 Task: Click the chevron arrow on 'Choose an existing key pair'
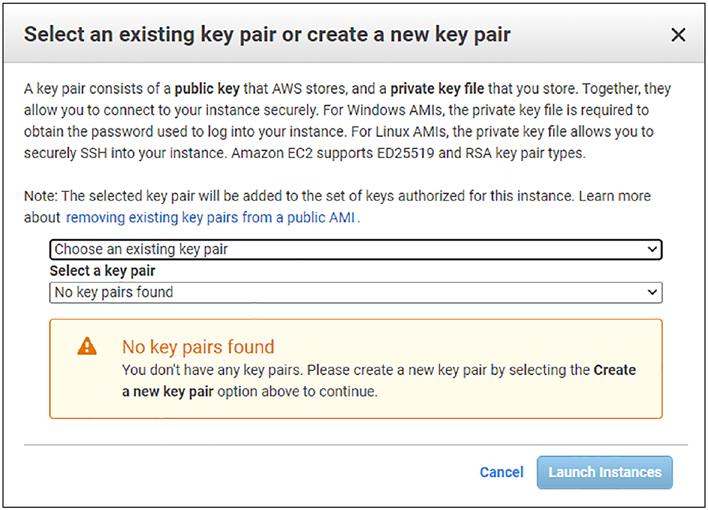coord(652,249)
